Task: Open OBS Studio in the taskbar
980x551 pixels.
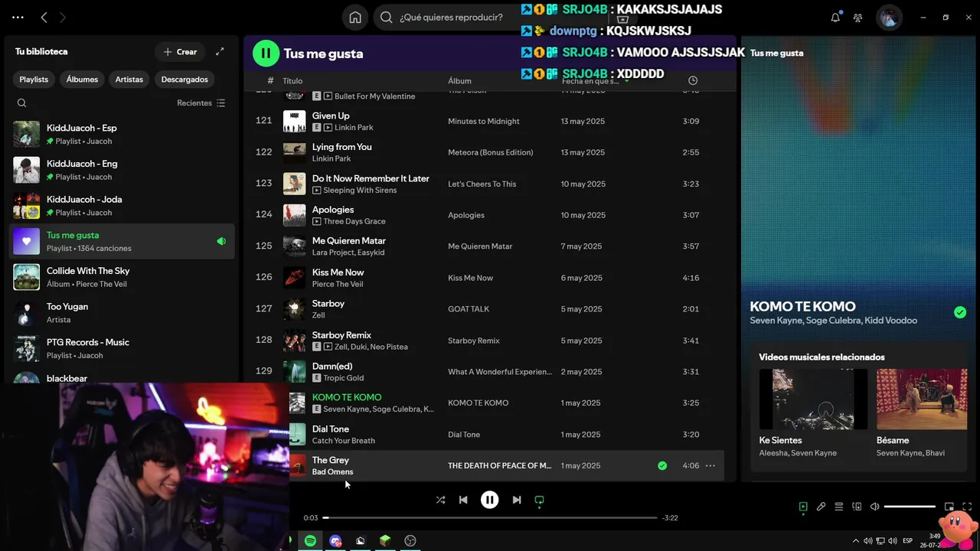Action: (410, 541)
